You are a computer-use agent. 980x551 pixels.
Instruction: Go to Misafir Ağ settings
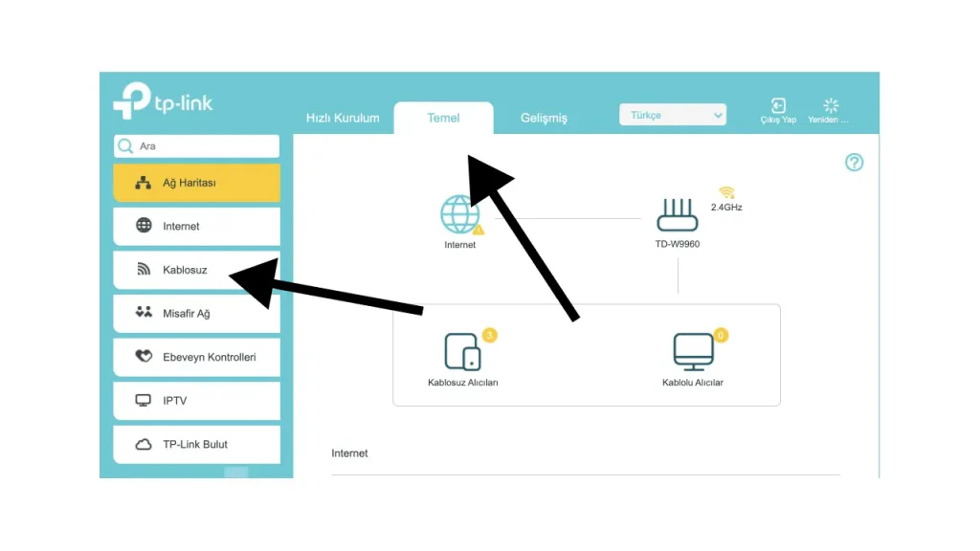pyautogui.click(x=196, y=314)
